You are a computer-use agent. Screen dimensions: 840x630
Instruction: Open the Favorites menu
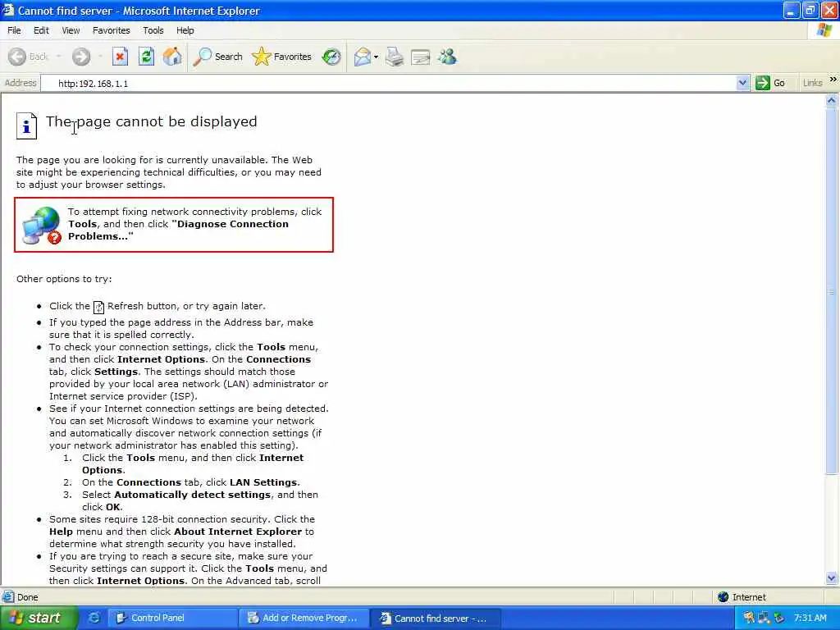click(x=111, y=30)
